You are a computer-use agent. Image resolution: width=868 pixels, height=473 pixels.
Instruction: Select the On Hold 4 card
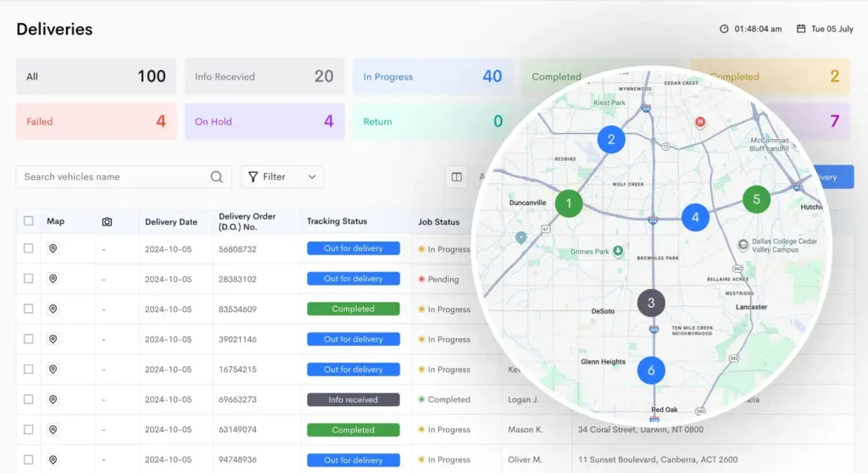tap(264, 121)
